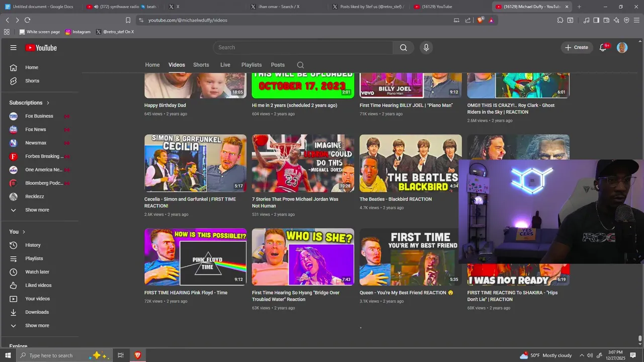Viewport: 644px width, 362px height.
Task: Click Brave browser taskbar icon
Action: 137,355
